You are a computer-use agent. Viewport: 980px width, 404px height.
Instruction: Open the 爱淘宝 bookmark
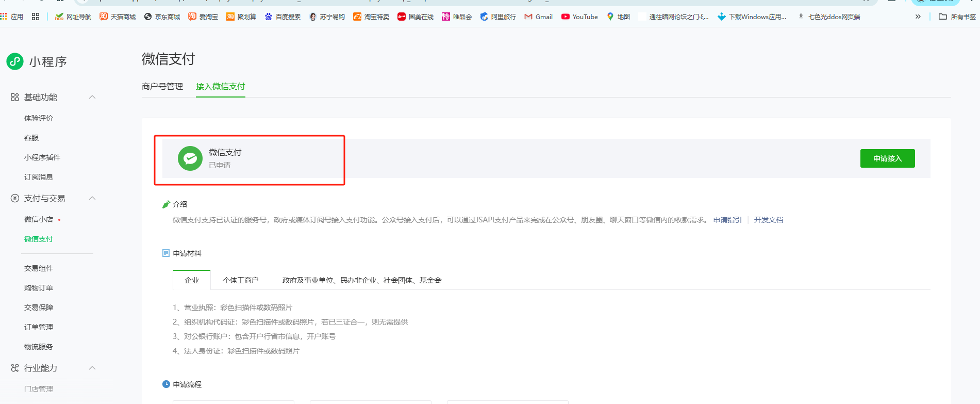(x=203, y=17)
